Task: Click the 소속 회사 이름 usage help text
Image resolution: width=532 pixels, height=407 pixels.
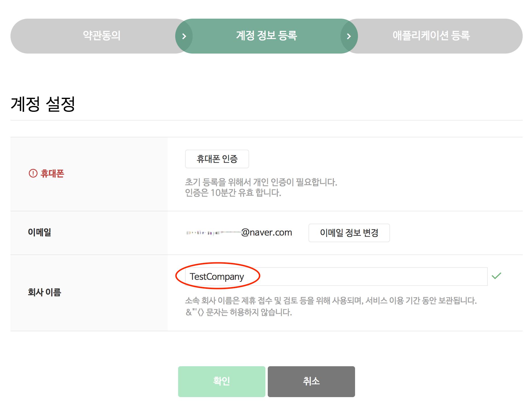Action: (x=331, y=300)
